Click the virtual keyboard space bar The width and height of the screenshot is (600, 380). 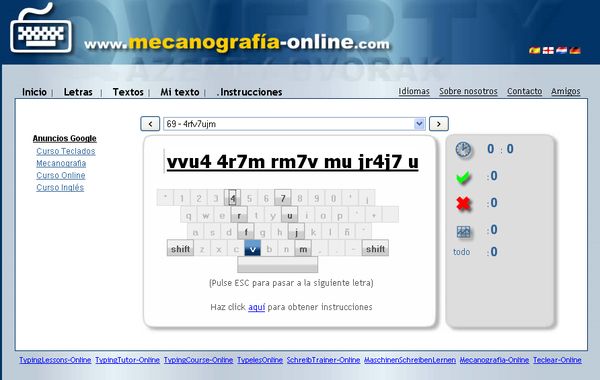tap(277, 264)
